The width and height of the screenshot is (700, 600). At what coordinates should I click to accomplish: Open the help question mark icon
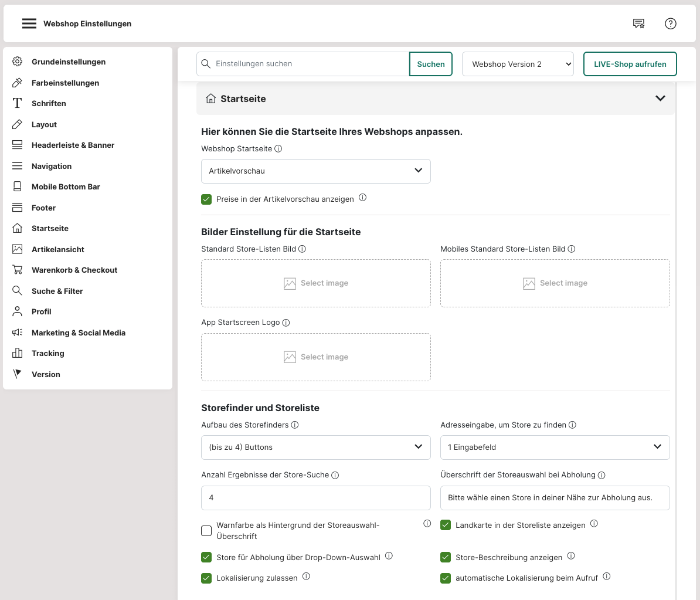click(x=671, y=23)
